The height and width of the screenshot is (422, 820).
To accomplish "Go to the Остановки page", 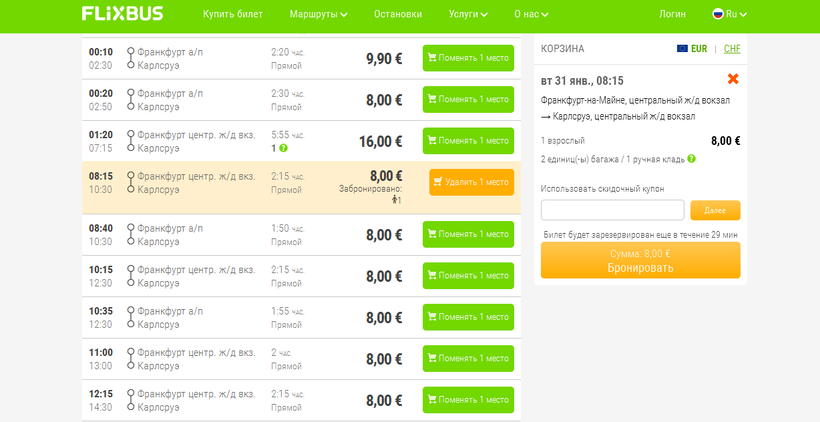I will click(398, 14).
